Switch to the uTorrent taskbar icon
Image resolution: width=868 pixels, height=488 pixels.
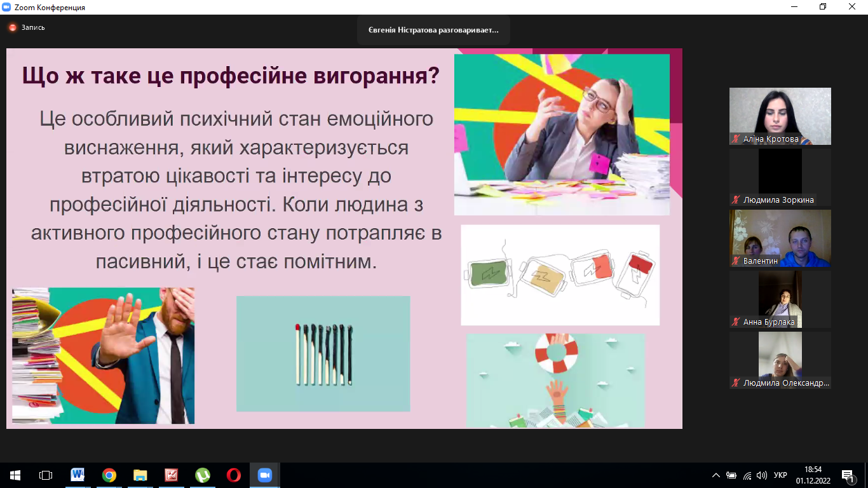202,475
